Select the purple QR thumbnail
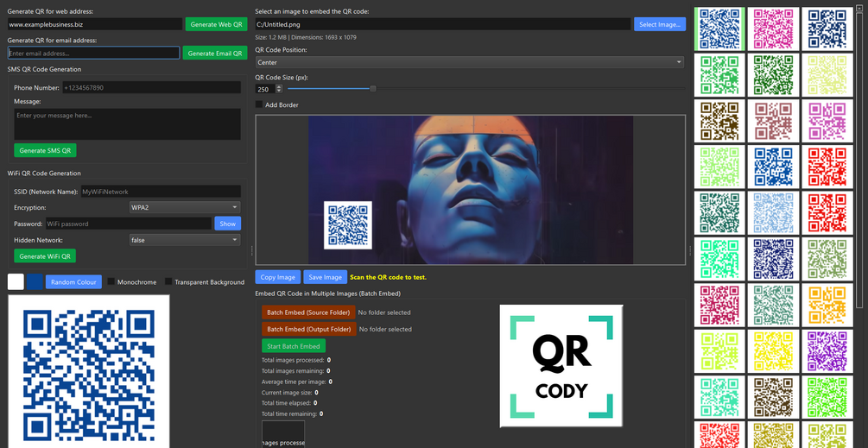Image resolution: width=868 pixels, height=448 pixels. pos(827,351)
